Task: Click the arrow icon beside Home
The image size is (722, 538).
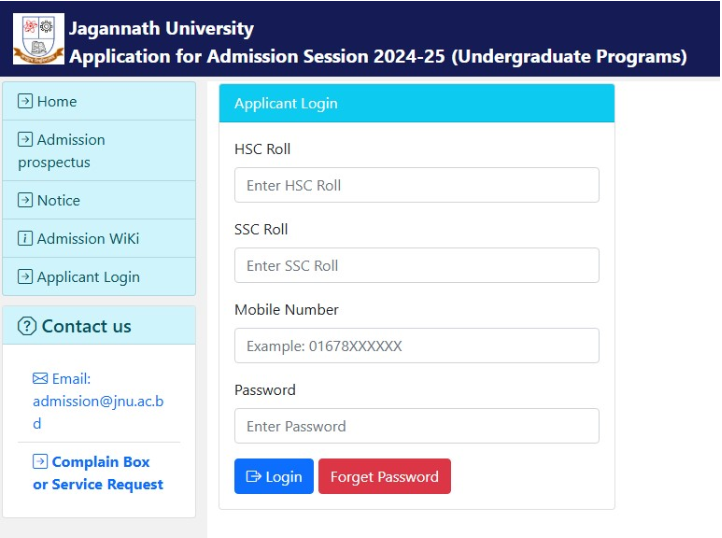Action: (x=25, y=100)
